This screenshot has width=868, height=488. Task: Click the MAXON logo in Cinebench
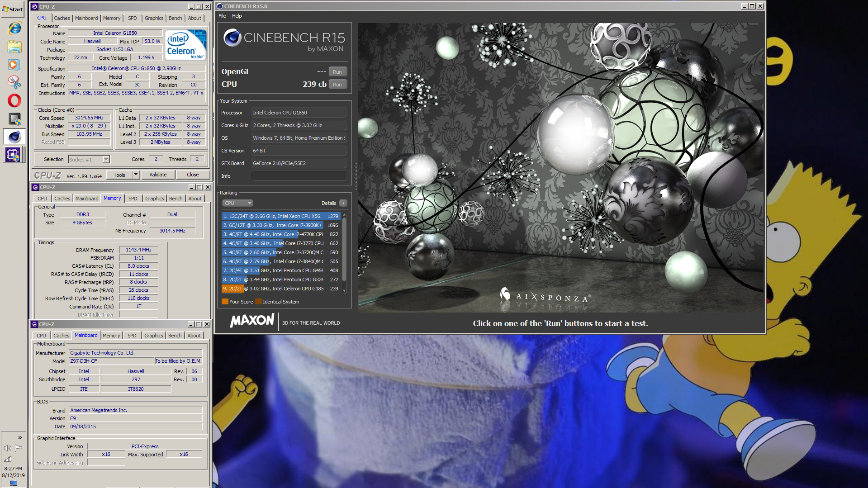click(x=252, y=321)
